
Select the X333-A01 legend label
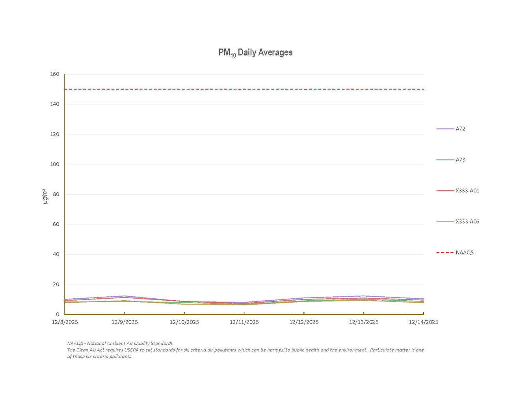tap(467, 191)
